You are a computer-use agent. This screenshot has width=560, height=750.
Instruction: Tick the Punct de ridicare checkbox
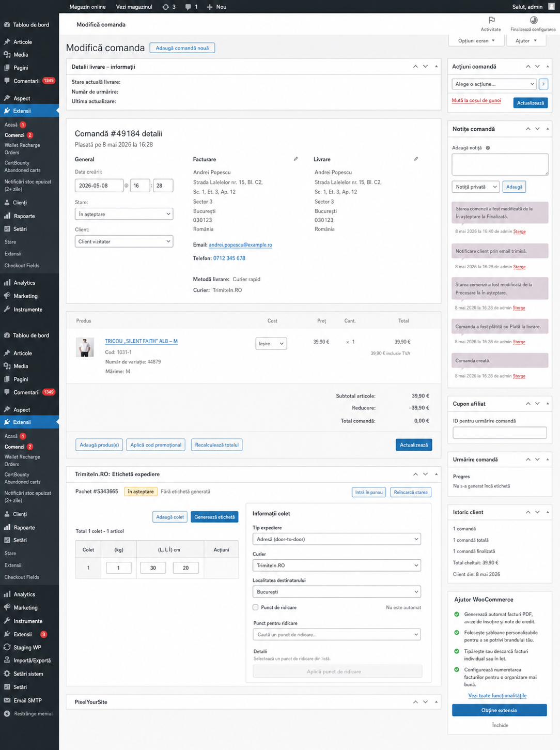click(255, 607)
